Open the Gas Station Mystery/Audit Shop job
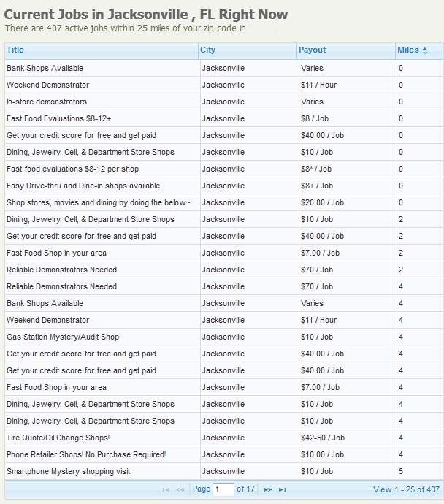 (x=63, y=337)
